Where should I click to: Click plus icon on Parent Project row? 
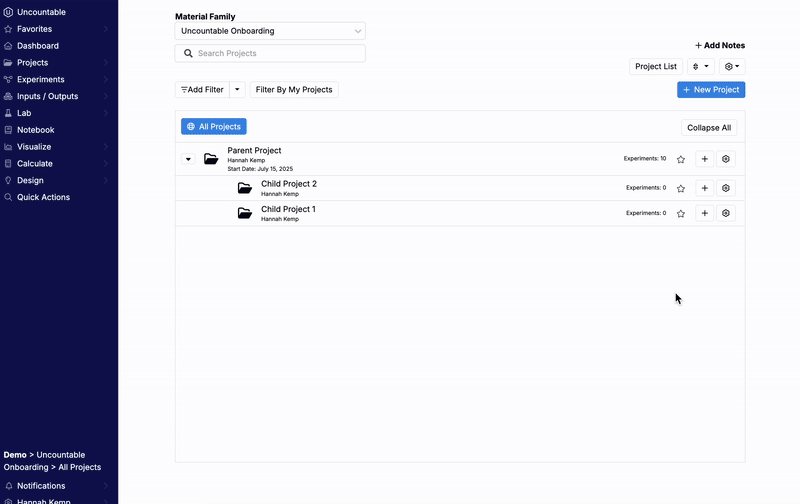(704, 159)
